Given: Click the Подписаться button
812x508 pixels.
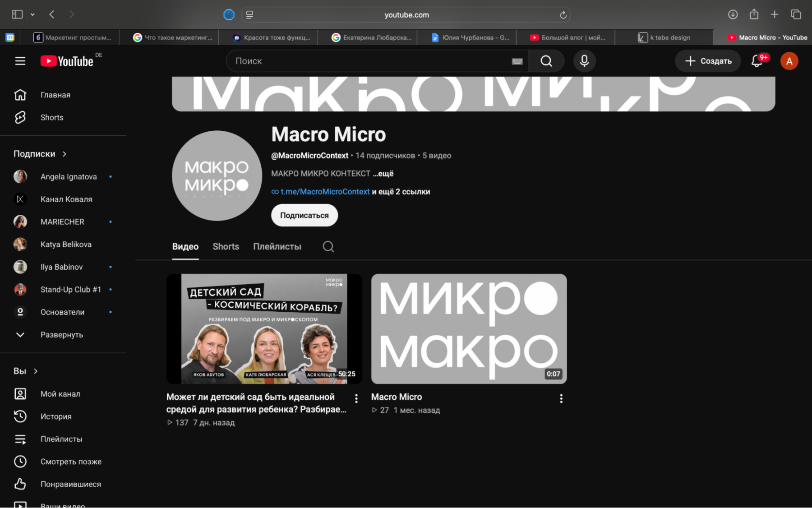Looking at the screenshot, I should (x=304, y=215).
